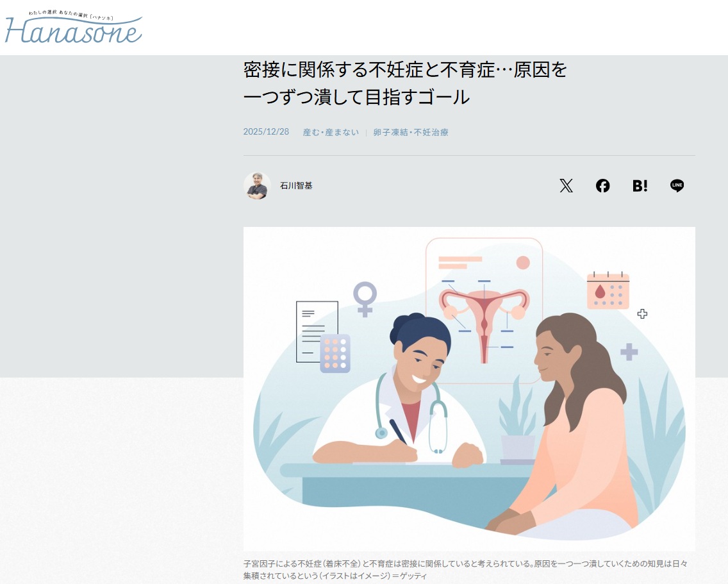Open author 石川智基's profile link
Screen dimensions: 728x584
tap(296, 186)
